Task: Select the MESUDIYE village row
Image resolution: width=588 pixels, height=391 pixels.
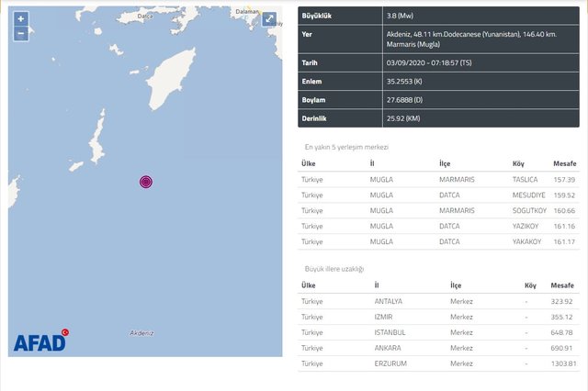Action: 435,195
